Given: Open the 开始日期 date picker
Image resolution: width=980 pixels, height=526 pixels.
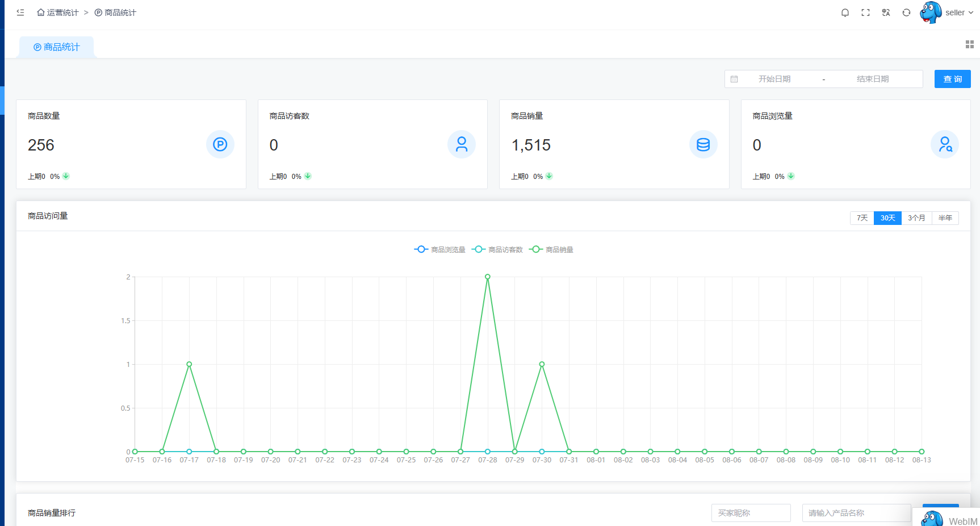Looking at the screenshot, I should tap(774, 79).
